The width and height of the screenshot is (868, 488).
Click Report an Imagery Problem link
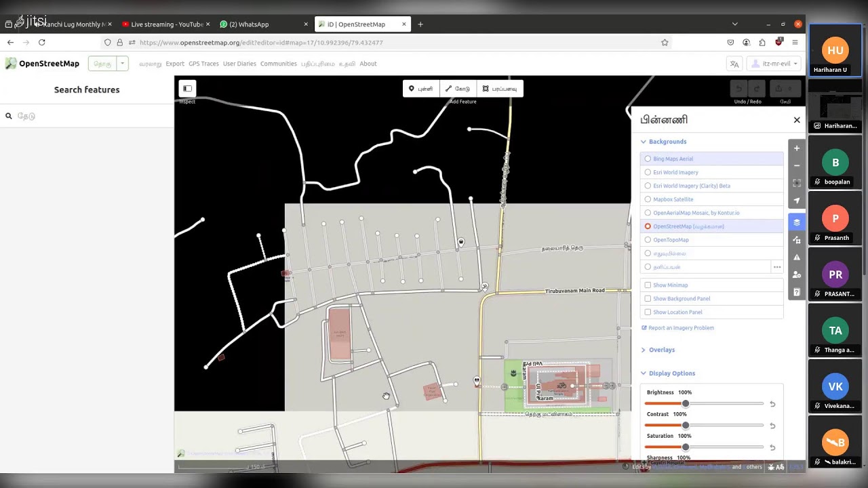[681, 328]
